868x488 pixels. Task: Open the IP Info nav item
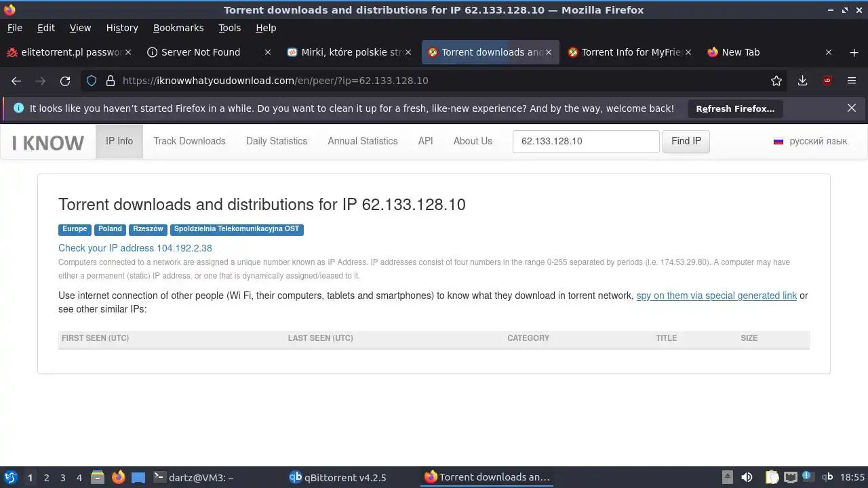click(119, 141)
